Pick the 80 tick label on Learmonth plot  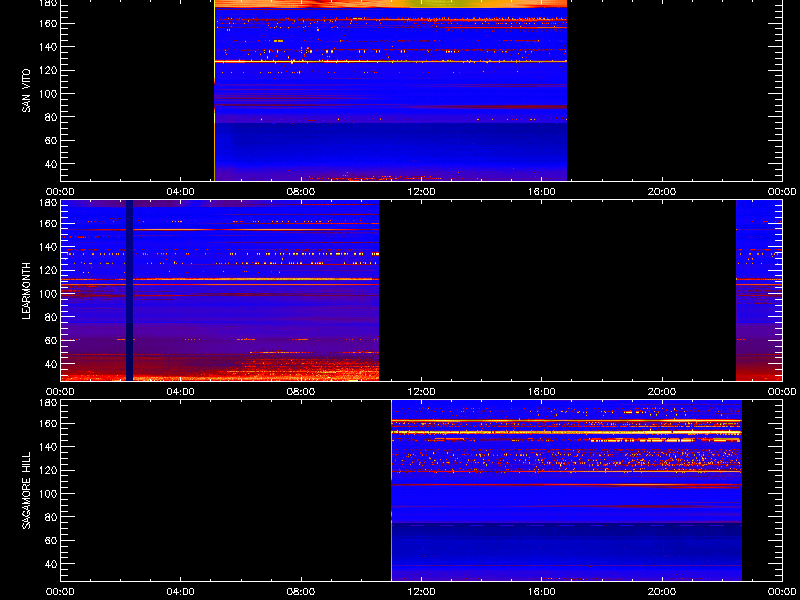point(52,317)
